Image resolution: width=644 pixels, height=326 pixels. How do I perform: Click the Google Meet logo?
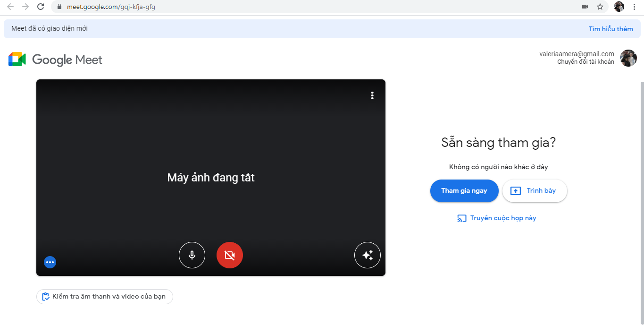[55, 60]
